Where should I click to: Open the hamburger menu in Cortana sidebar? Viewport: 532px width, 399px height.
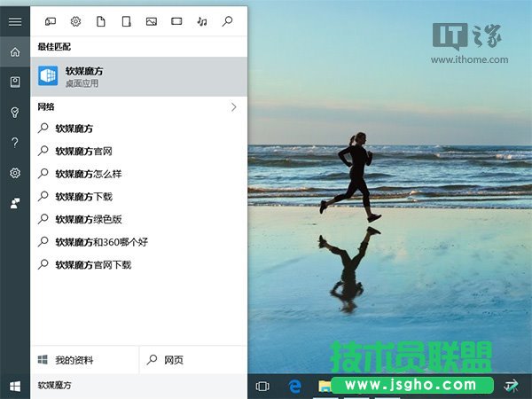[x=14, y=21]
